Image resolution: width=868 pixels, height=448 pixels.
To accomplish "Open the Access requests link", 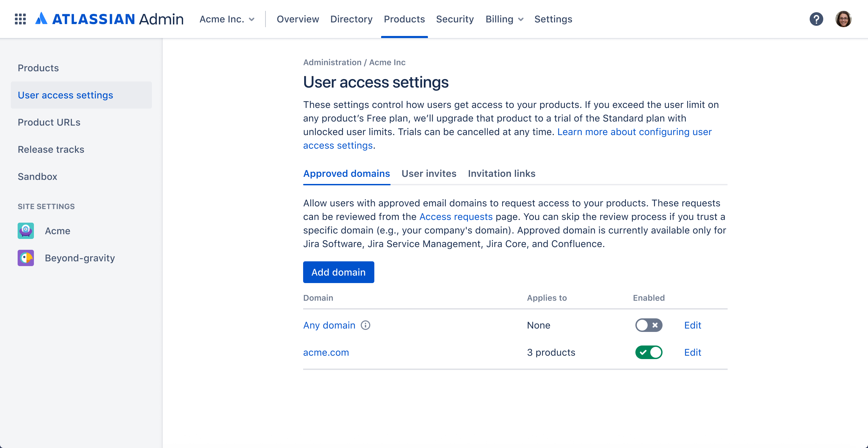I will coord(456,217).
